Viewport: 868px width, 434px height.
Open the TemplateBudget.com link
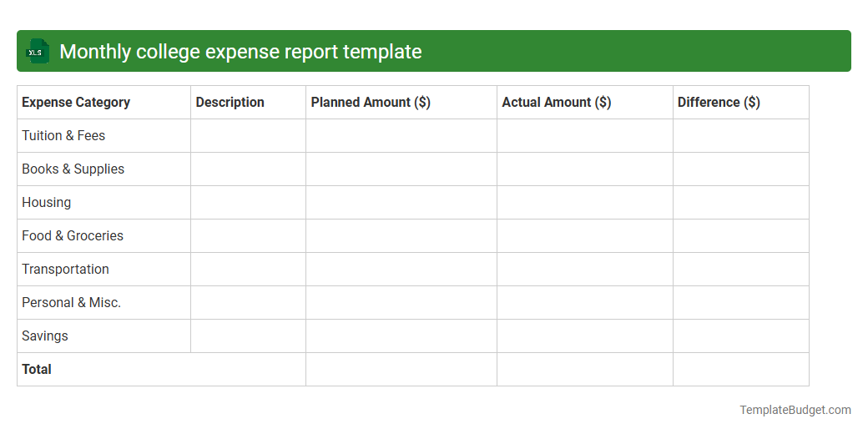pos(795,410)
